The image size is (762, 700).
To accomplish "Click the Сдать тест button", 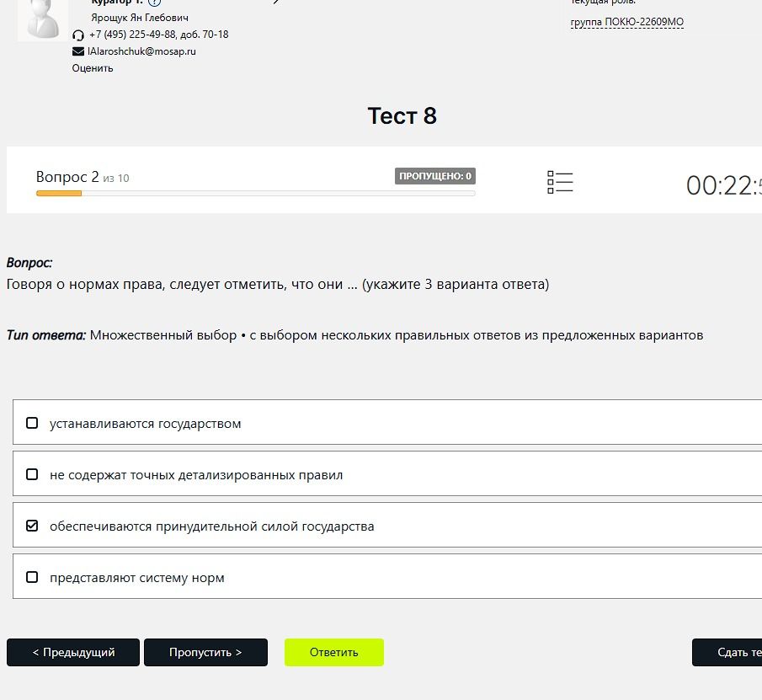I will point(727,652).
